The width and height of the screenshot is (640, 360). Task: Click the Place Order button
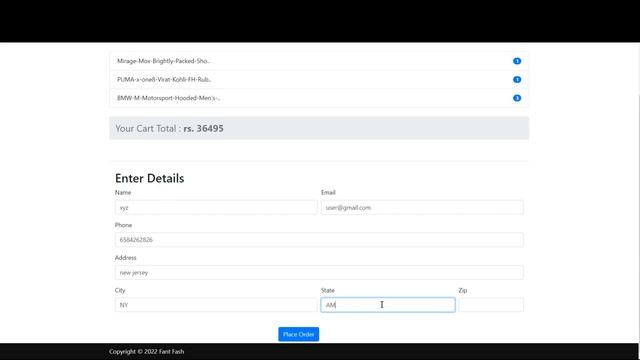(298, 334)
